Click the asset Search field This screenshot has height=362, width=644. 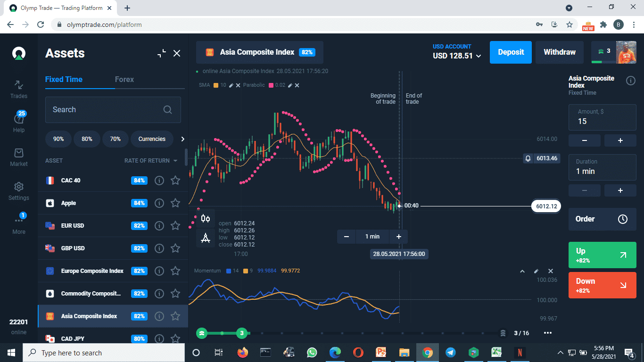click(113, 110)
